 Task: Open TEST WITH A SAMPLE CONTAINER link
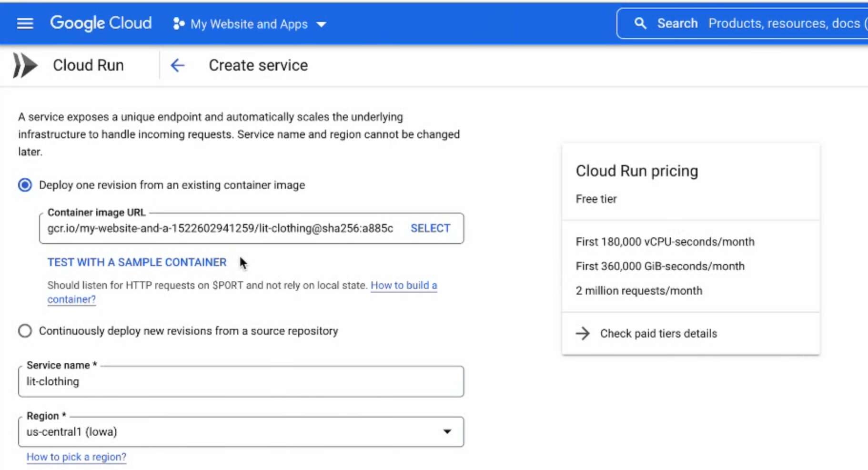point(137,262)
